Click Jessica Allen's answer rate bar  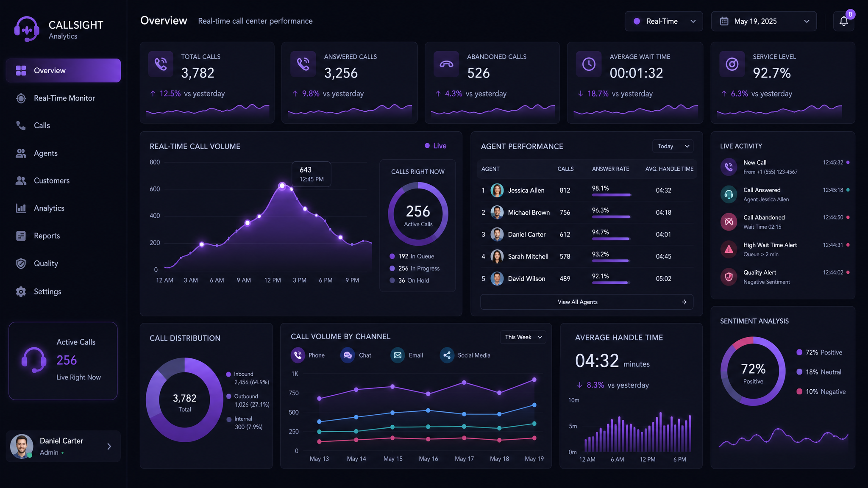coord(611,195)
